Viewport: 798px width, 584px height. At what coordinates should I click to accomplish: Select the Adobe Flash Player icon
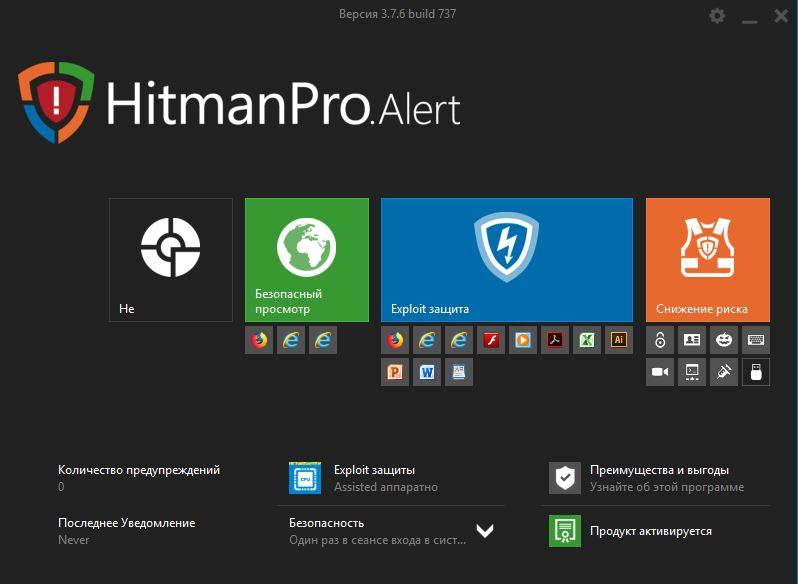491,340
